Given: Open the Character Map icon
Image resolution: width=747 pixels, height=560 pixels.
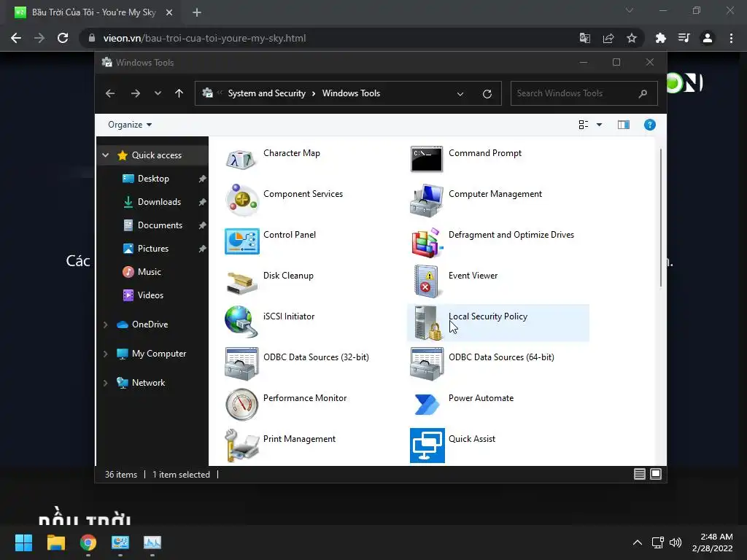Looking at the screenshot, I should (241, 159).
